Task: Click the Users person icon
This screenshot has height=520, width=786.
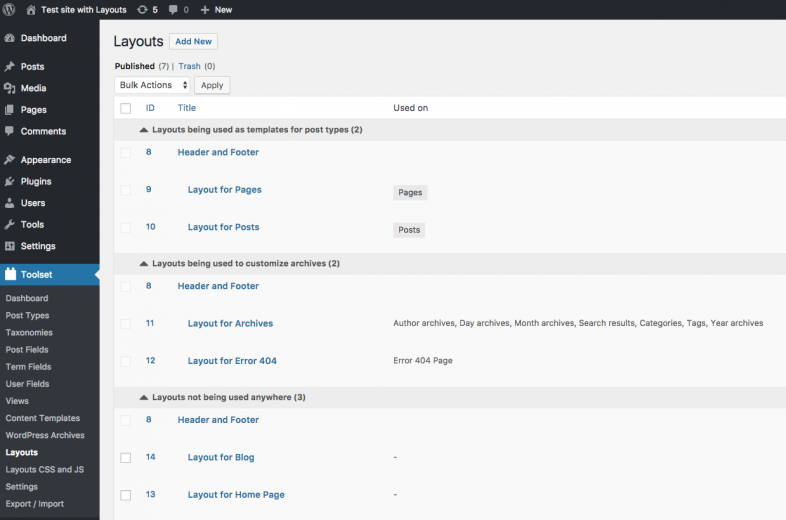Action: click(x=10, y=203)
